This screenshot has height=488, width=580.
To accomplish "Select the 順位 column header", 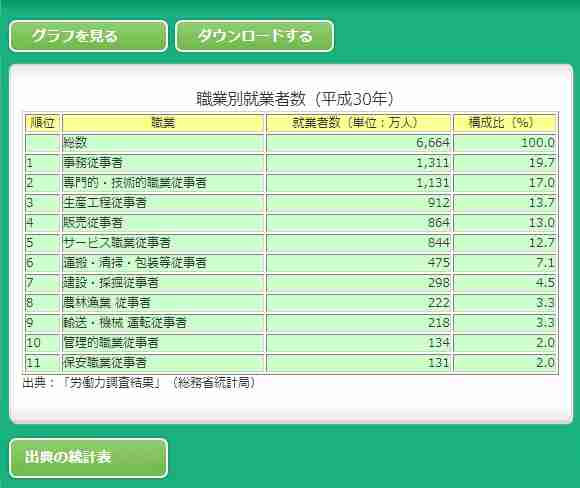I will 43,123.
